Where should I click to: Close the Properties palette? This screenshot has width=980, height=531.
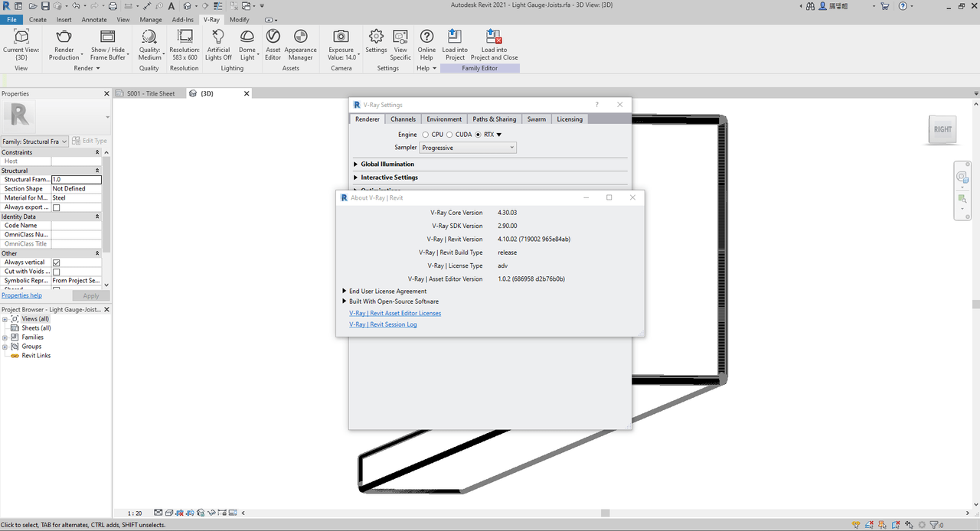tap(106, 93)
